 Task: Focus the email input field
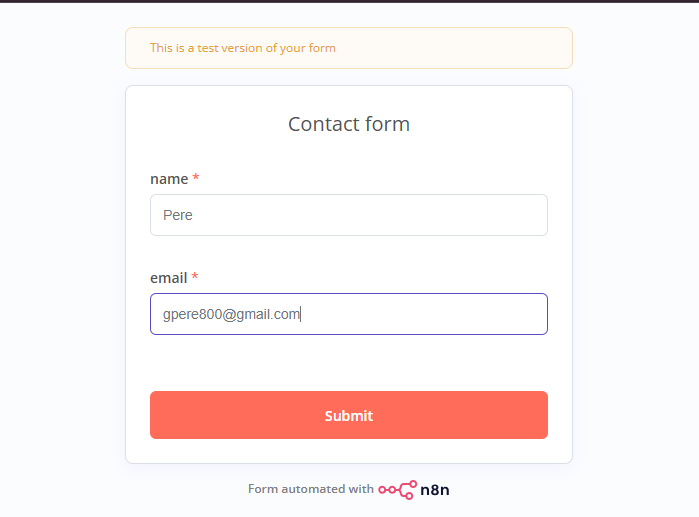349,314
